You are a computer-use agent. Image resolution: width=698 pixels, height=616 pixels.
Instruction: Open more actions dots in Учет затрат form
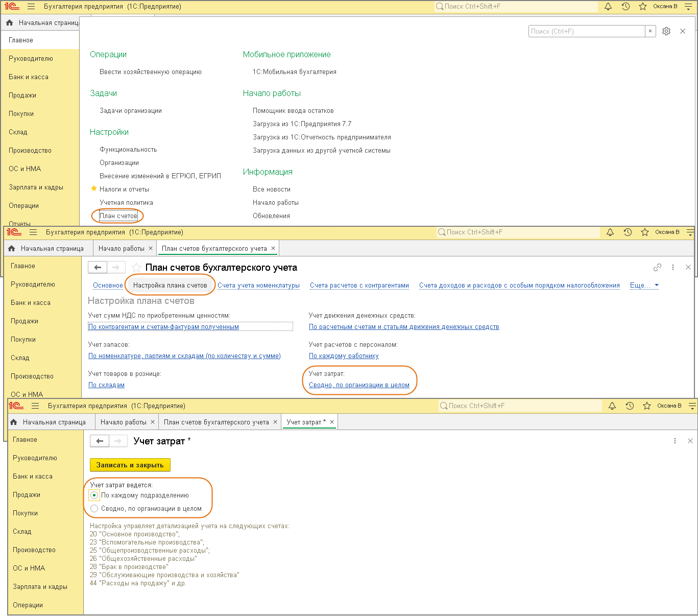[675, 441]
